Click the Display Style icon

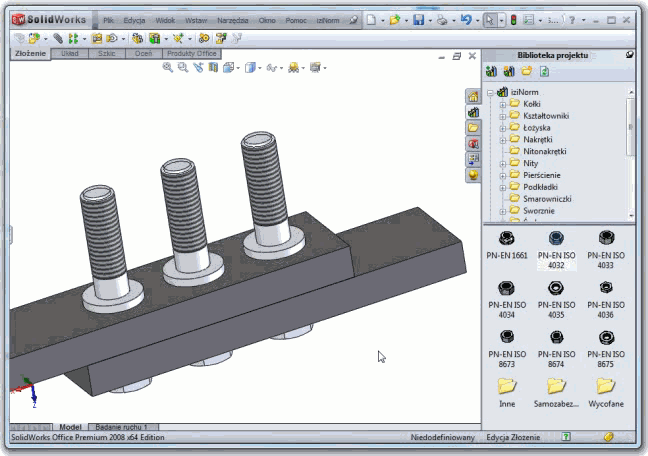click(x=250, y=67)
